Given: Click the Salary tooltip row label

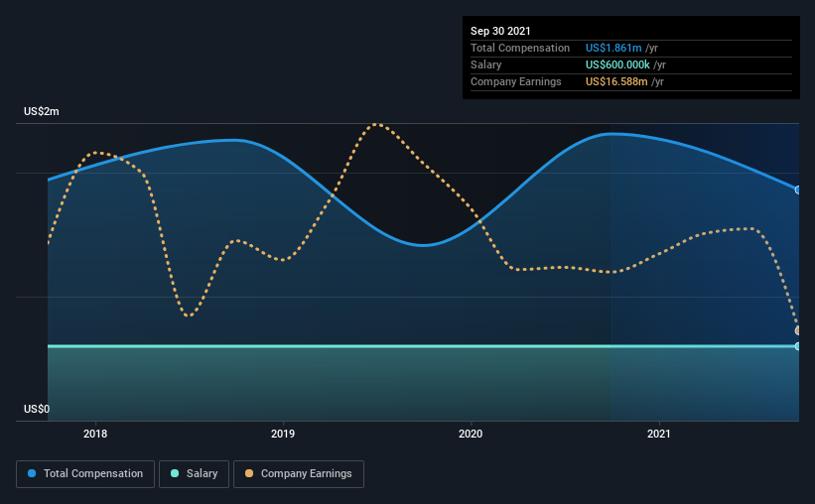Looking at the screenshot, I should [x=486, y=64].
